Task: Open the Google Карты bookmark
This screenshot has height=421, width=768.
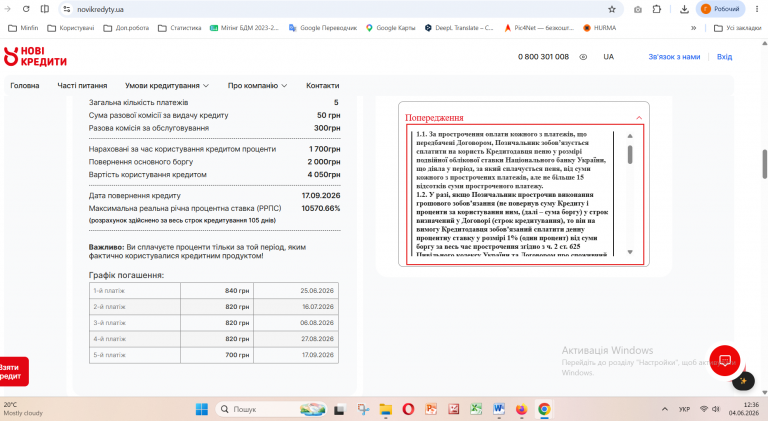Action: pyautogui.click(x=390, y=28)
